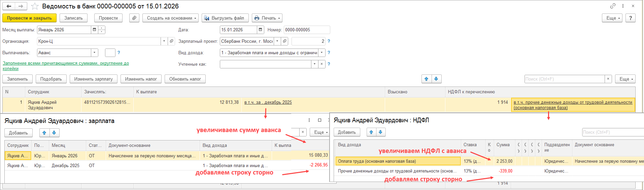Clear search in зарплата window
Screen dimensions: 644x190
tap(303, 132)
